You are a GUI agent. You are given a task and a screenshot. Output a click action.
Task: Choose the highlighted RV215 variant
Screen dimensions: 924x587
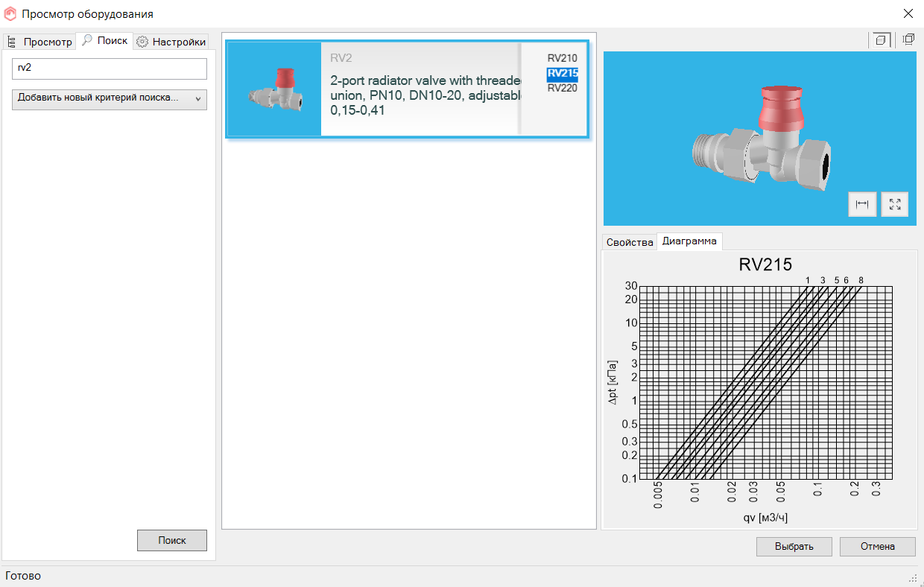pyautogui.click(x=562, y=73)
